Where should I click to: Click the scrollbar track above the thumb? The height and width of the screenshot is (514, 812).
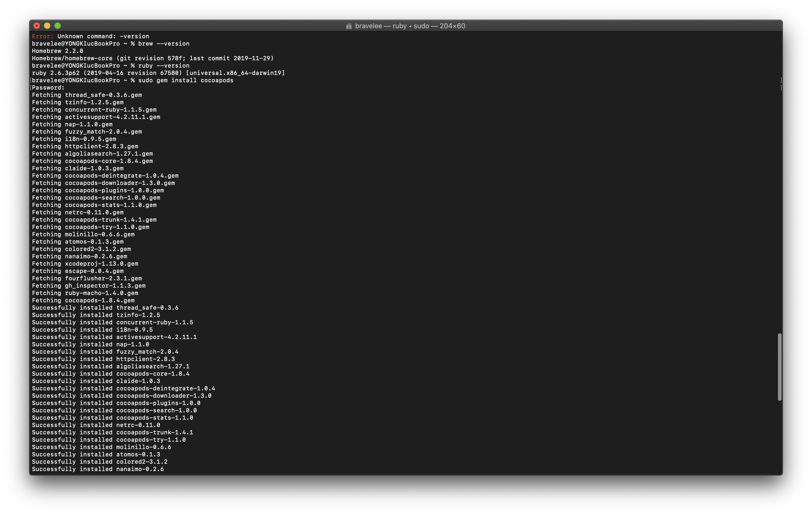pyautogui.click(x=779, y=202)
